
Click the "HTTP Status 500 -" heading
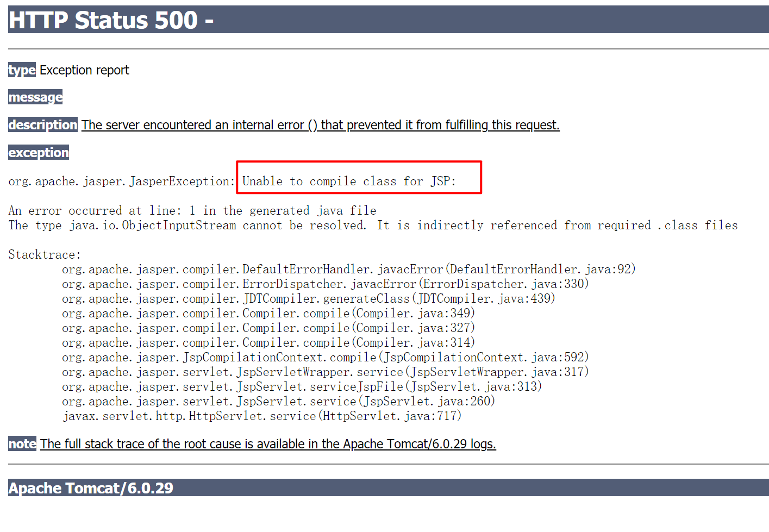pos(111,20)
